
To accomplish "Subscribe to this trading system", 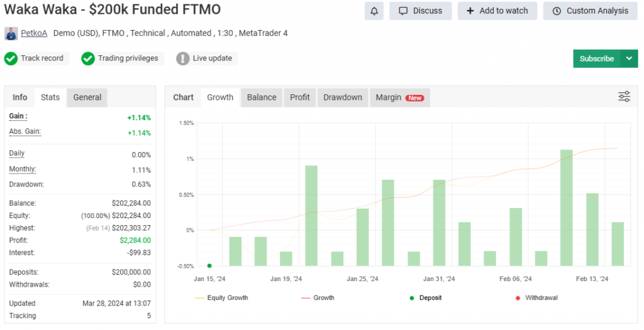I will coord(596,58).
